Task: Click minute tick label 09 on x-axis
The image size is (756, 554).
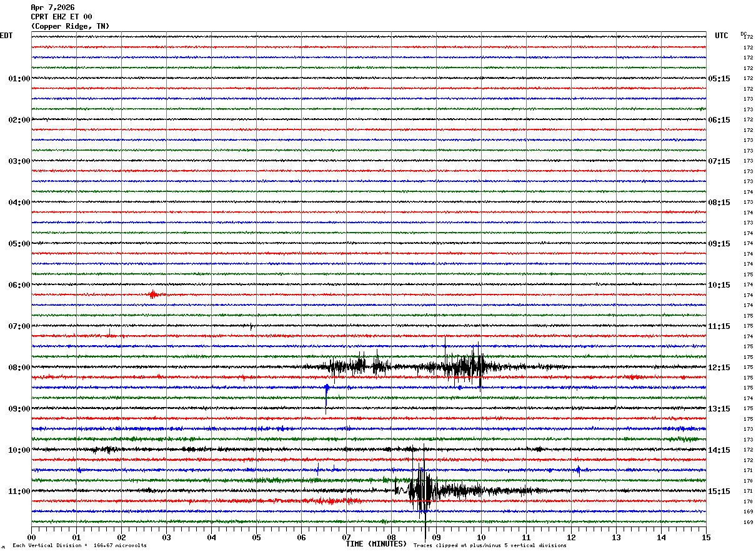Action: tap(436, 537)
